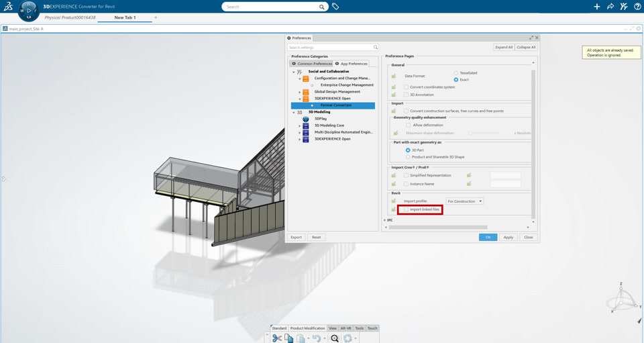Collapse the 3D Modeling tree node
The width and height of the screenshot is (644, 343).
point(294,112)
